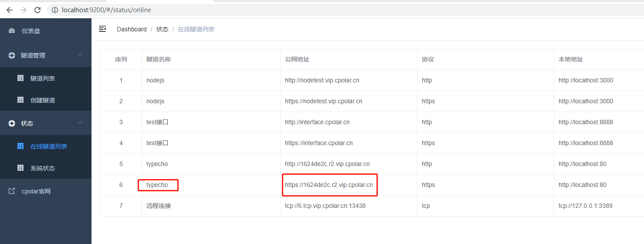Click https://1624de2c.r2.vip.cpolar.cn address
Viewport: 644px width, 244px height.
coord(329,185)
